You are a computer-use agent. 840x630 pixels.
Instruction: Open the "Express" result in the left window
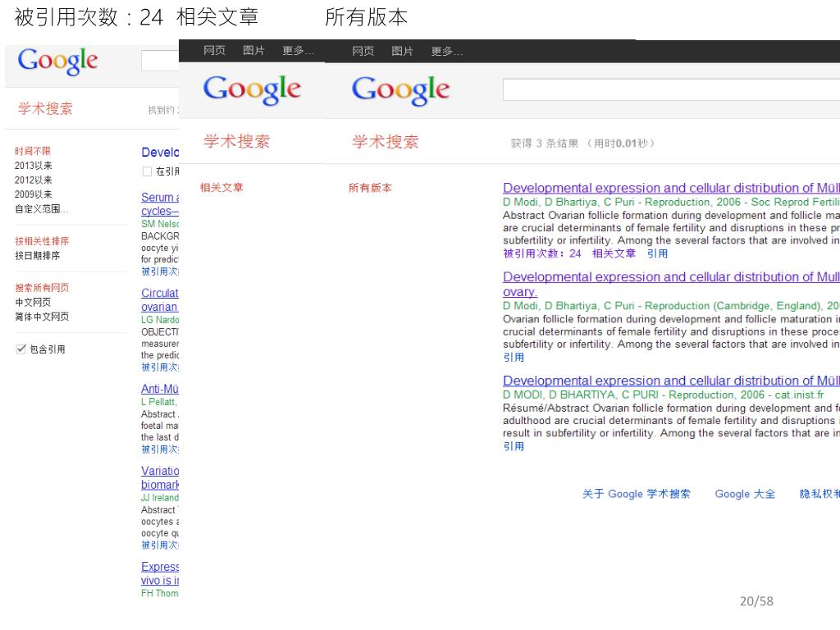tap(160, 573)
